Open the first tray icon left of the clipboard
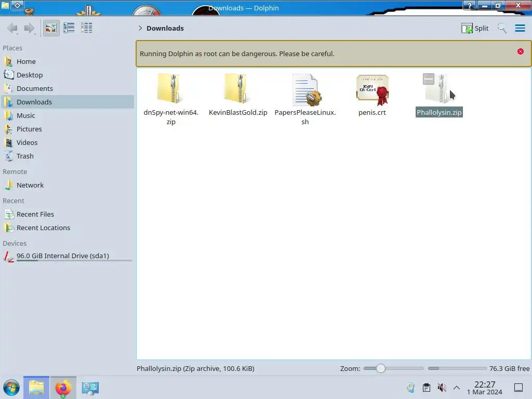532x399 pixels. (x=410, y=388)
